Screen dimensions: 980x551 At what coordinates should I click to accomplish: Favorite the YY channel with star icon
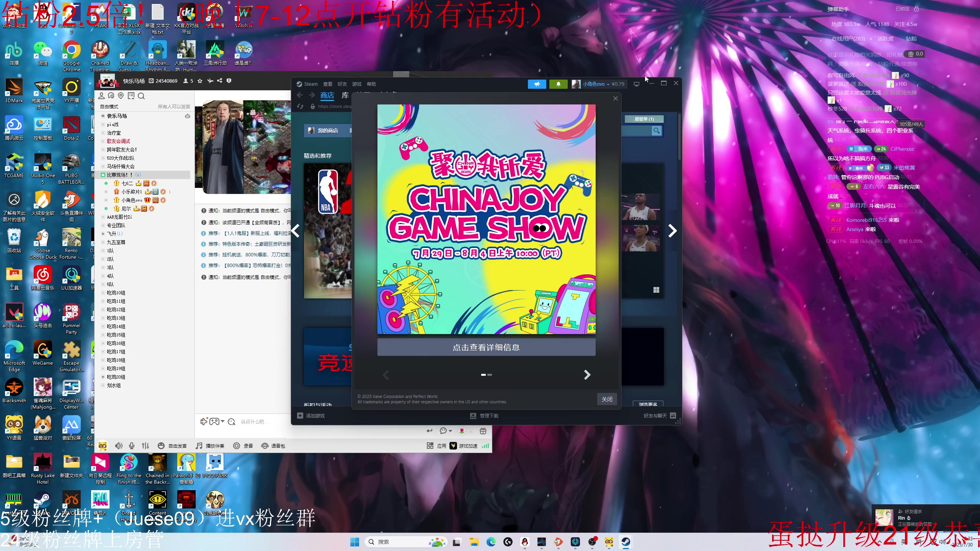[199, 81]
